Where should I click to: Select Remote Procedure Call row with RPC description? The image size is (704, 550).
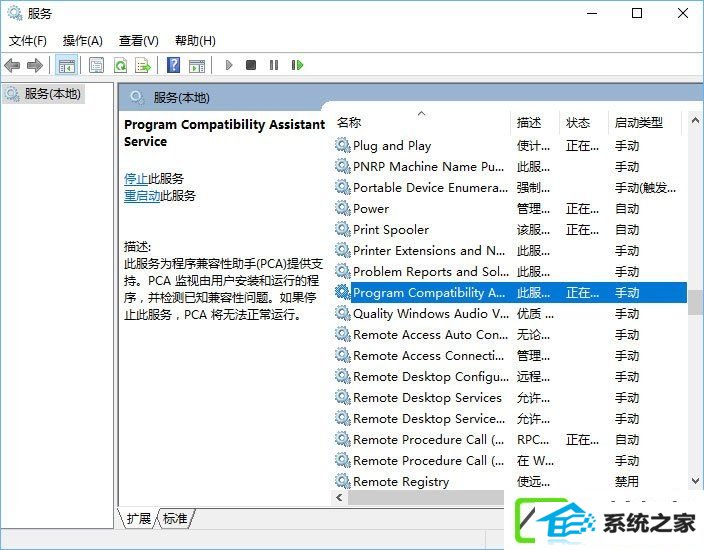click(510, 439)
